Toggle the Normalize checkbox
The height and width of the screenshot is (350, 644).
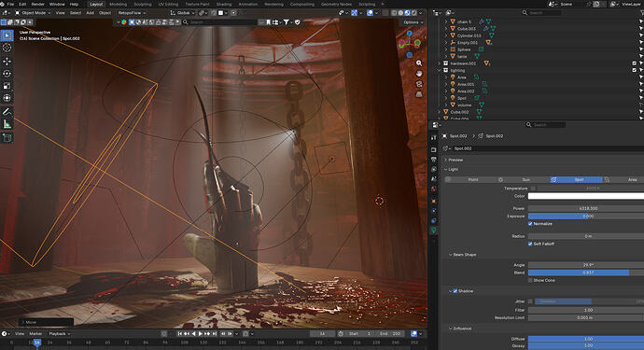530,224
